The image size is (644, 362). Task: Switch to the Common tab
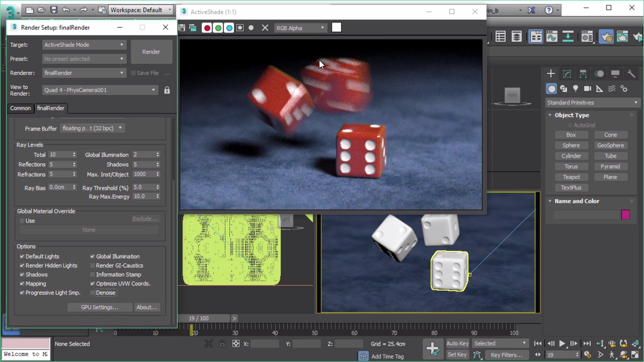pos(20,108)
